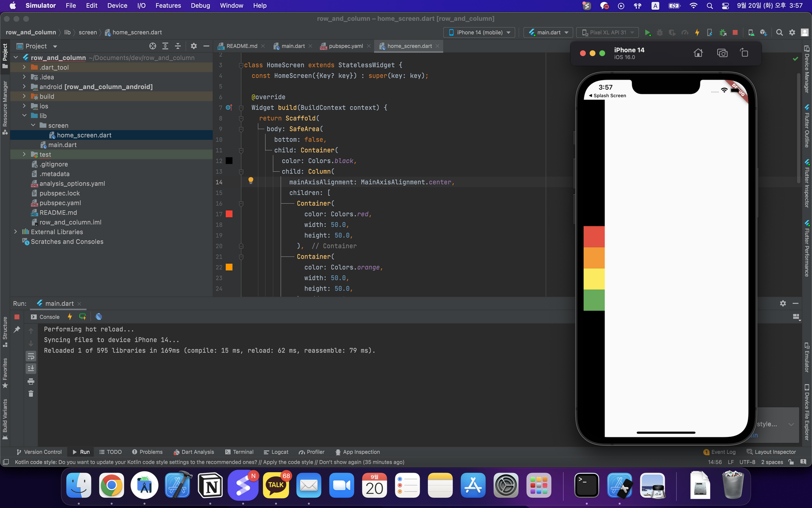
Task: Toggle soft-wrap in the Run console
Action: tap(31, 356)
